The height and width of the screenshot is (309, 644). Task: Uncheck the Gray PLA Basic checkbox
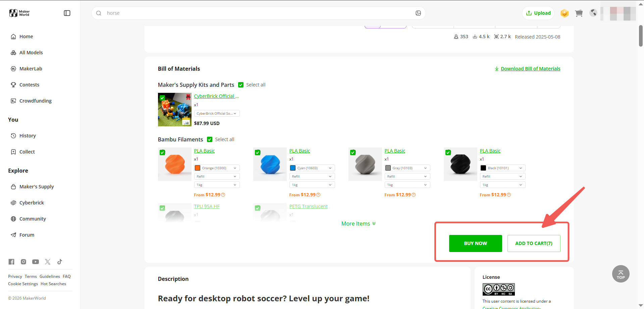click(353, 152)
